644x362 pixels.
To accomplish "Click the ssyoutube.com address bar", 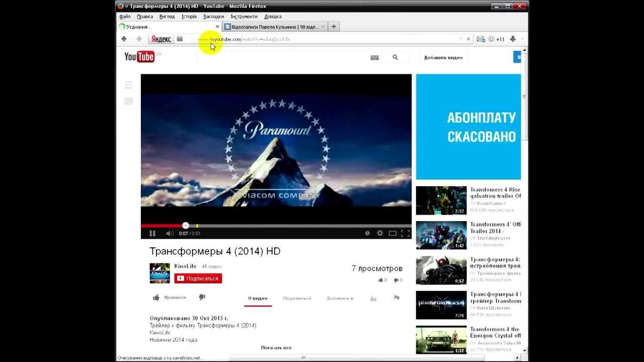I will pos(327,39).
